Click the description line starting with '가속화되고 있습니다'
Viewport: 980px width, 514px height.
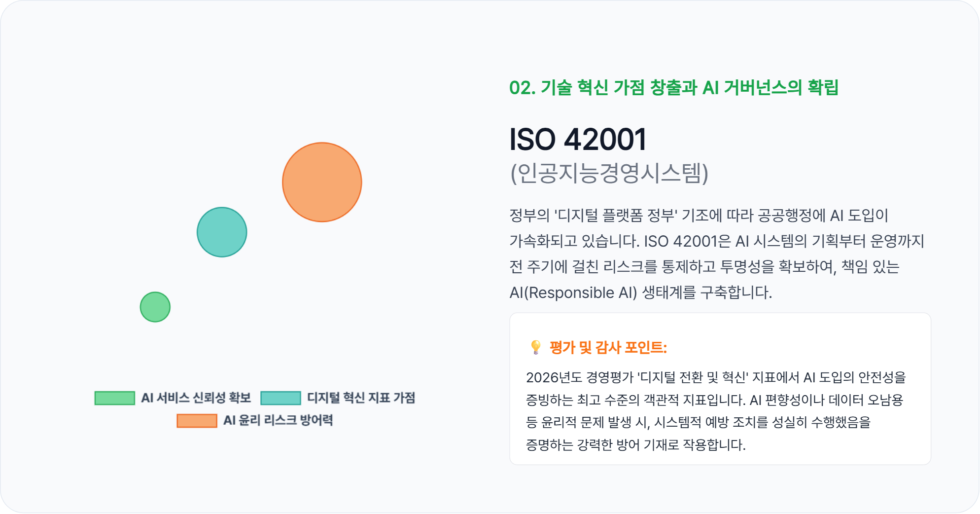pyautogui.click(x=575, y=241)
